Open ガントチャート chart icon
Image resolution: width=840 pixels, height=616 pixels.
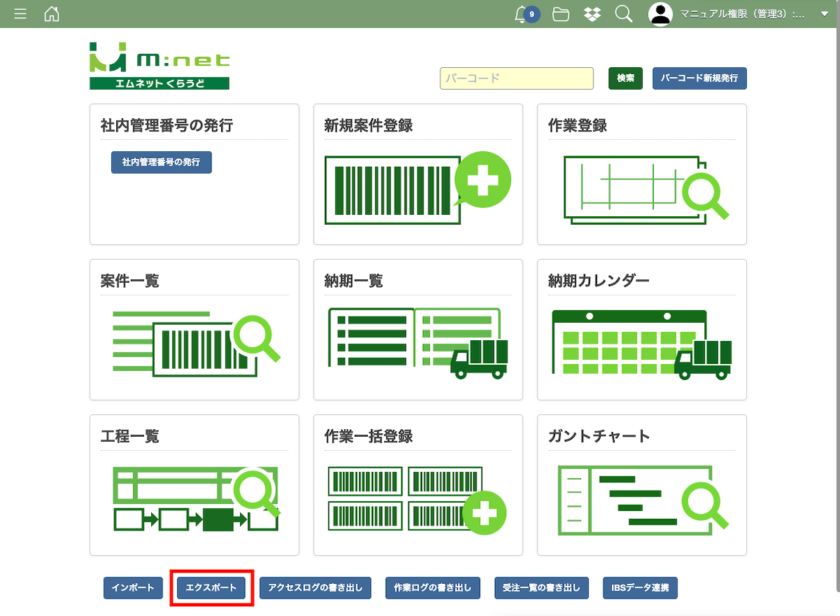[641, 498]
